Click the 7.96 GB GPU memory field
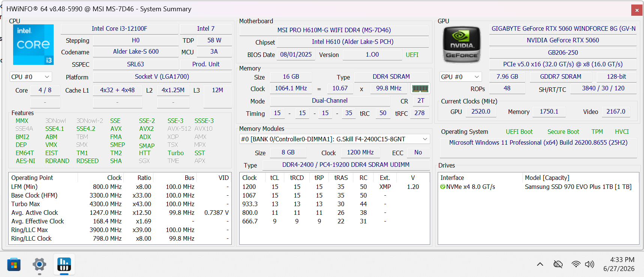This screenshot has height=277, width=644. tap(507, 76)
